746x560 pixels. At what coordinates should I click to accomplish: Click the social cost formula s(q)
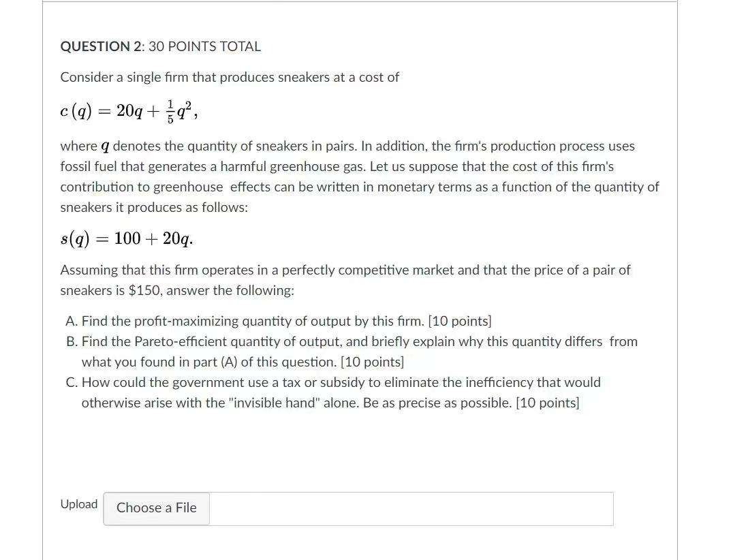point(125,238)
